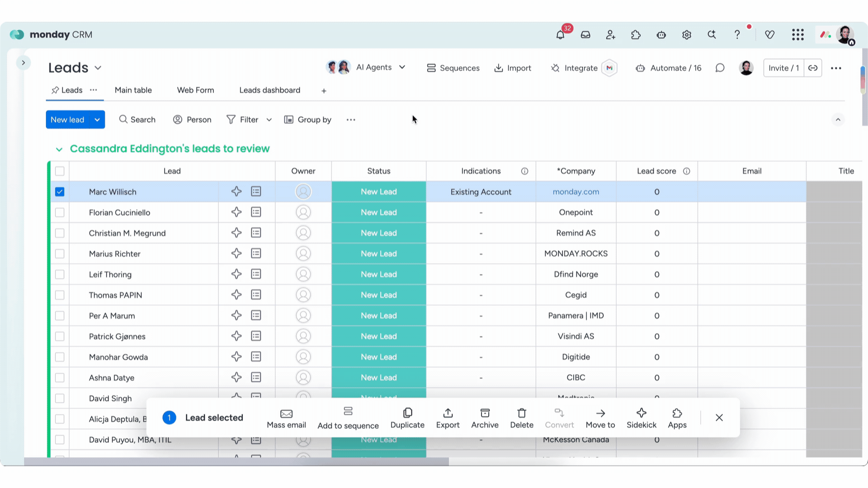The height and width of the screenshot is (488, 868).
Task: Open Sidekick for Marc Willisch row
Action: [236, 192]
